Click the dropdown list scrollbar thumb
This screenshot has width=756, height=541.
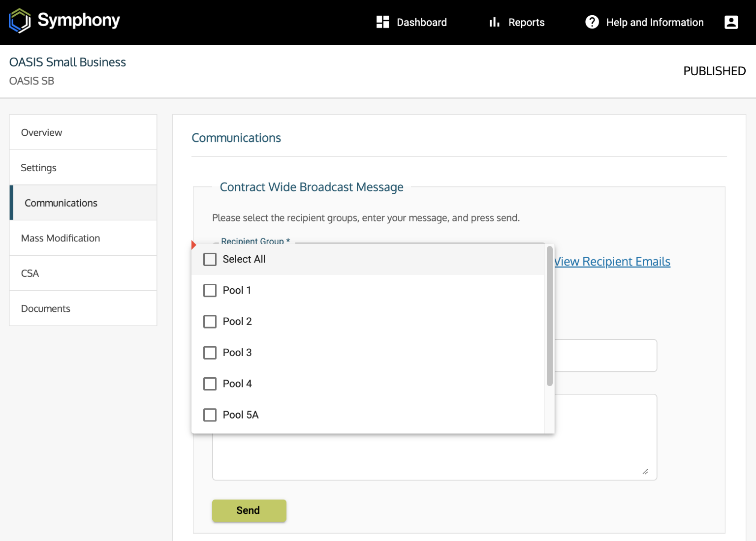coord(549,316)
